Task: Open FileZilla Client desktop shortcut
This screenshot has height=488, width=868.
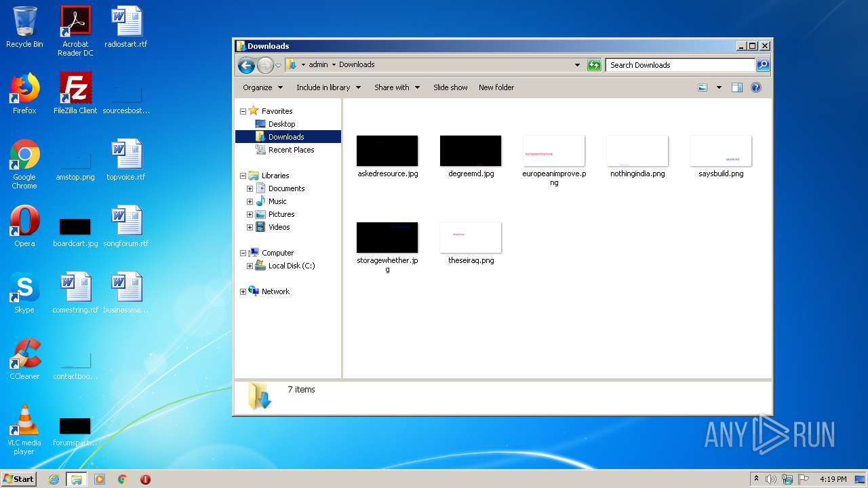Action: coord(75,94)
